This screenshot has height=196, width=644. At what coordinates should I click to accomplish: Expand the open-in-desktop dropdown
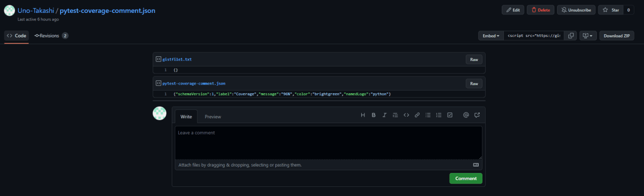588,36
